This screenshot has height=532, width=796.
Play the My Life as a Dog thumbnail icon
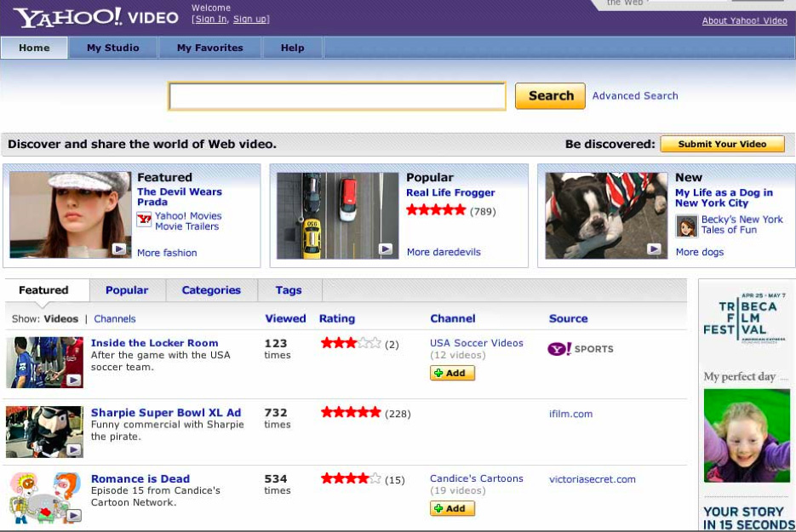tap(654, 249)
